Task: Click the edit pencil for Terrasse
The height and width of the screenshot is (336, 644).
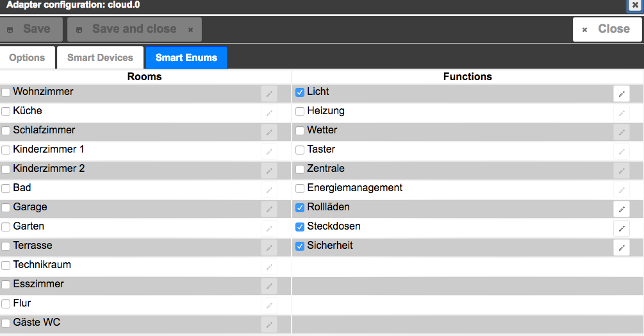Action: pos(269,248)
